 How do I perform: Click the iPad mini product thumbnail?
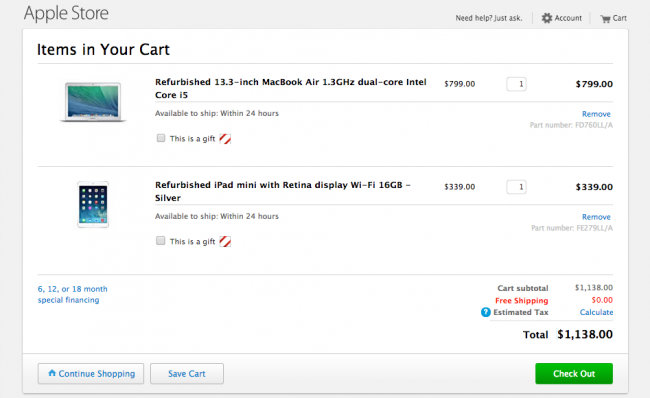click(x=93, y=204)
